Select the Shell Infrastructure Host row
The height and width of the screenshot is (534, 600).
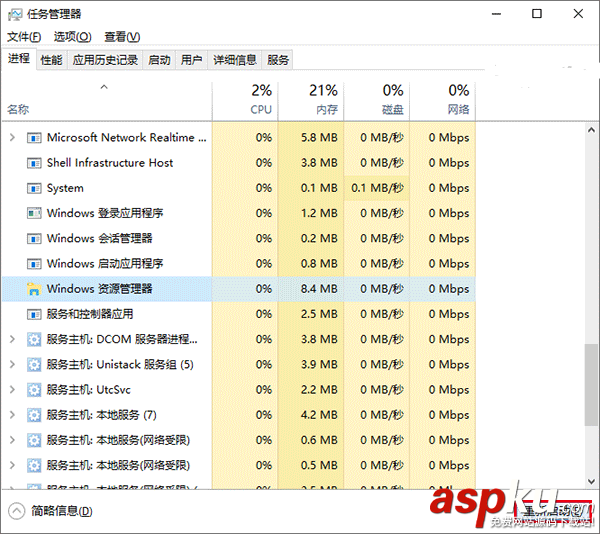pos(239,163)
